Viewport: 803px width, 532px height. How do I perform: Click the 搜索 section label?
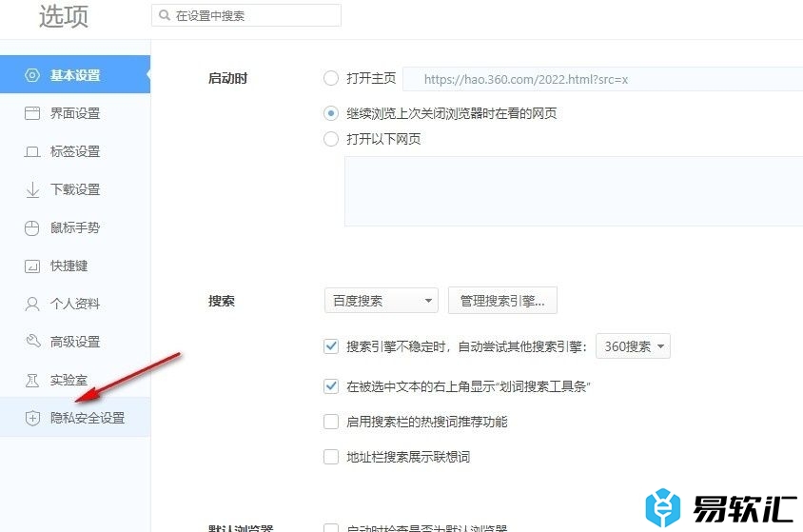(222, 301)
